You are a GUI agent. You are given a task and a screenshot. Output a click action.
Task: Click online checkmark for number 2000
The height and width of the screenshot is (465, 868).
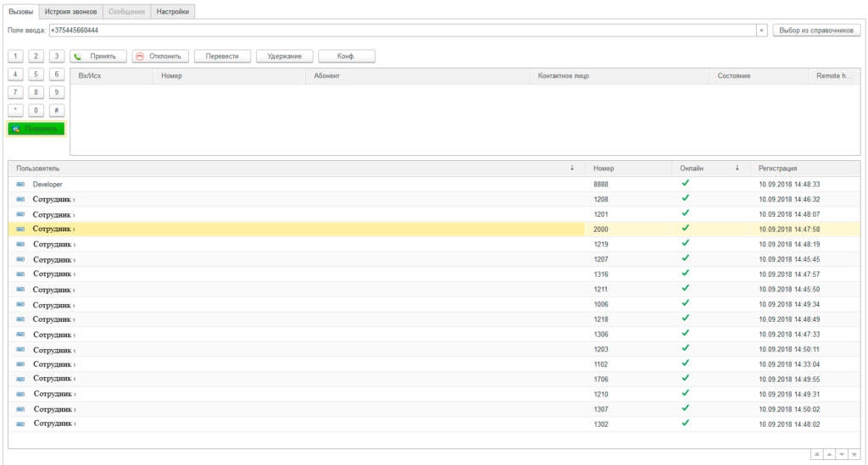[685, 228]
